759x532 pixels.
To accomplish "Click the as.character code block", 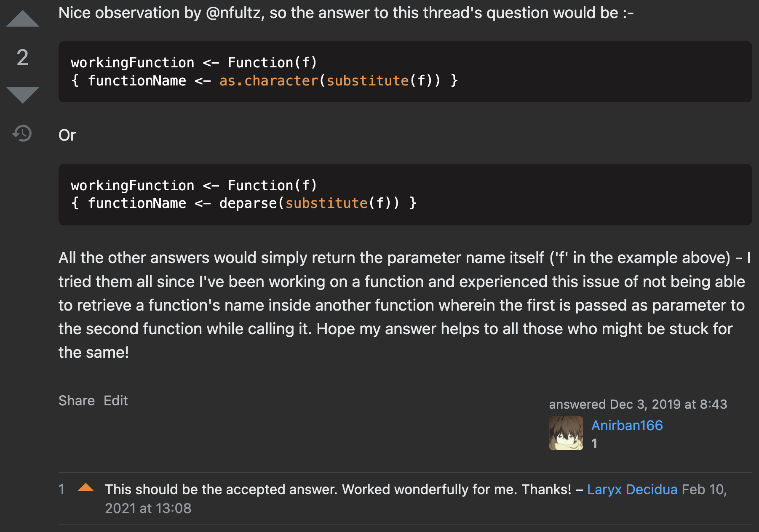I will click(405, 72).
